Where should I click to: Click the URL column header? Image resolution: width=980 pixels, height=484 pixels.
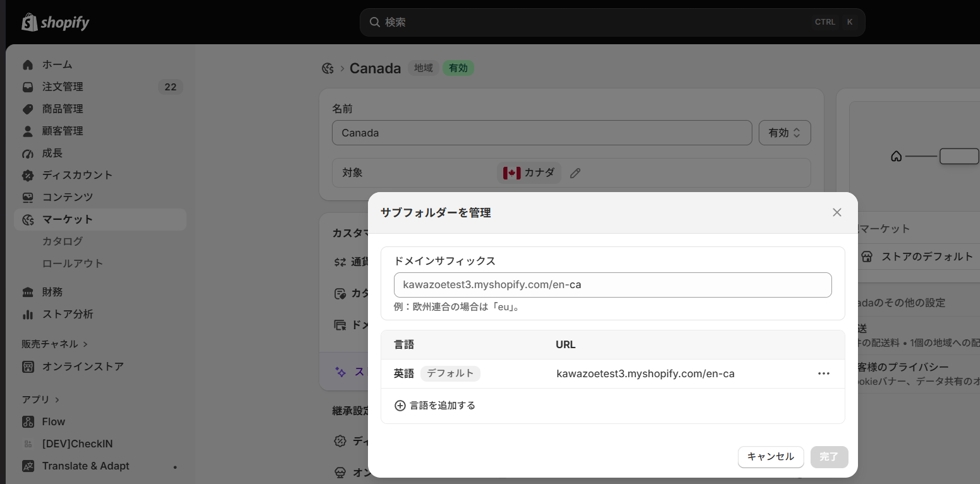coord(566,344)
